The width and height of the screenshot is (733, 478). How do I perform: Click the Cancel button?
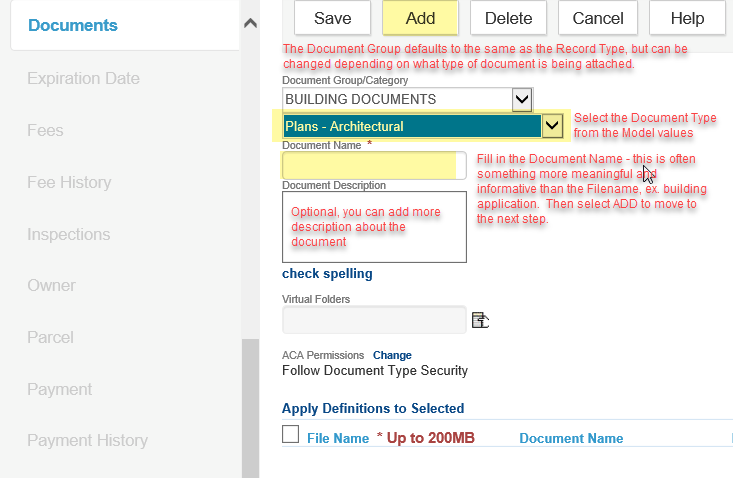click(598, 18)
